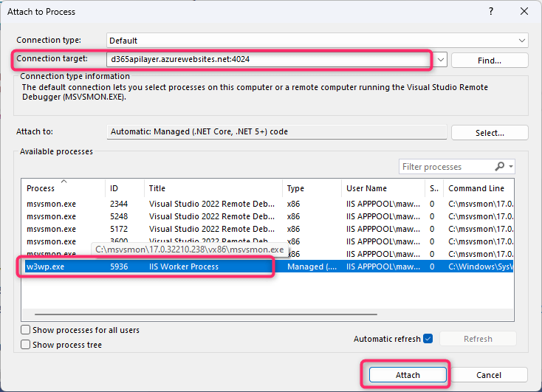The width and height of the screenshot is (542, 392).
Task: Expand the Connection target dropdown arrow
Action: (440, 60)
